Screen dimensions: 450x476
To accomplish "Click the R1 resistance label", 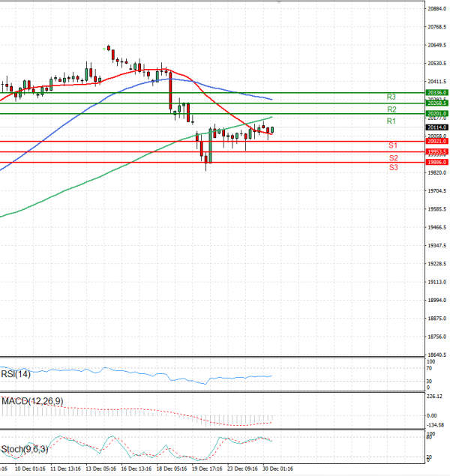I will coord(391,121).
